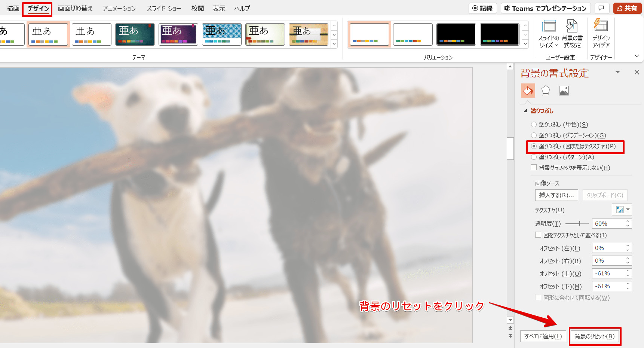The width and height of the screenshot is (644, 348).
Task: Open the pane options dropdown arrow beside title
Action: click(x=617, y=72)
